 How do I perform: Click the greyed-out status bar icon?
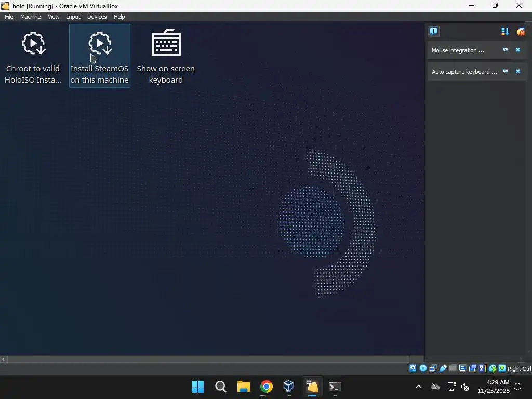click(x=453, y=368)
